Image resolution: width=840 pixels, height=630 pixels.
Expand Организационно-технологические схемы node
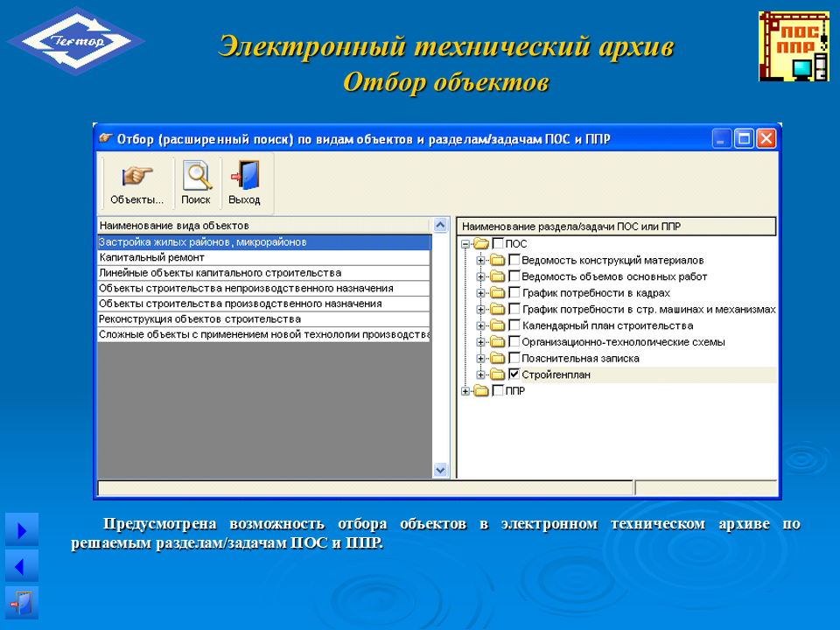[x=480, y=342]
